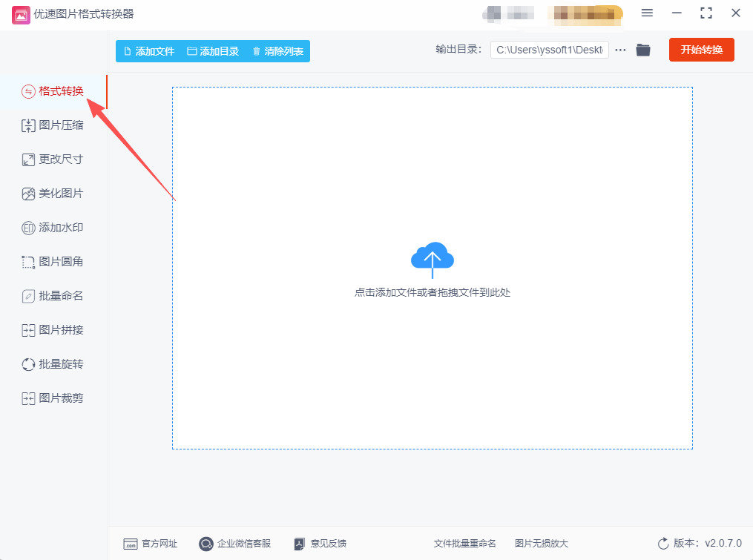Click 添加文件 add file button

149,51
